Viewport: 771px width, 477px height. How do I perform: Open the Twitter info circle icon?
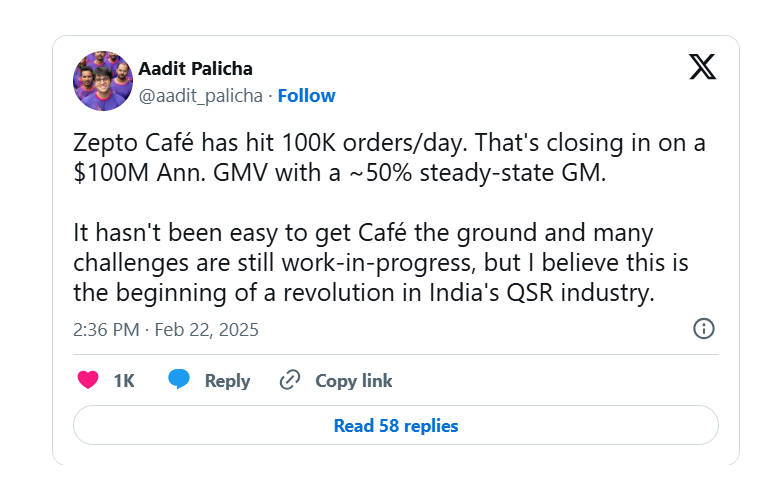pyautogui.click(x=704, y=328)
